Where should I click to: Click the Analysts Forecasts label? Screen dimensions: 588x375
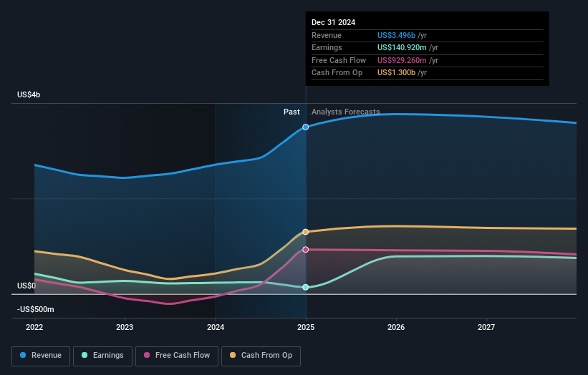click(346, 112)
